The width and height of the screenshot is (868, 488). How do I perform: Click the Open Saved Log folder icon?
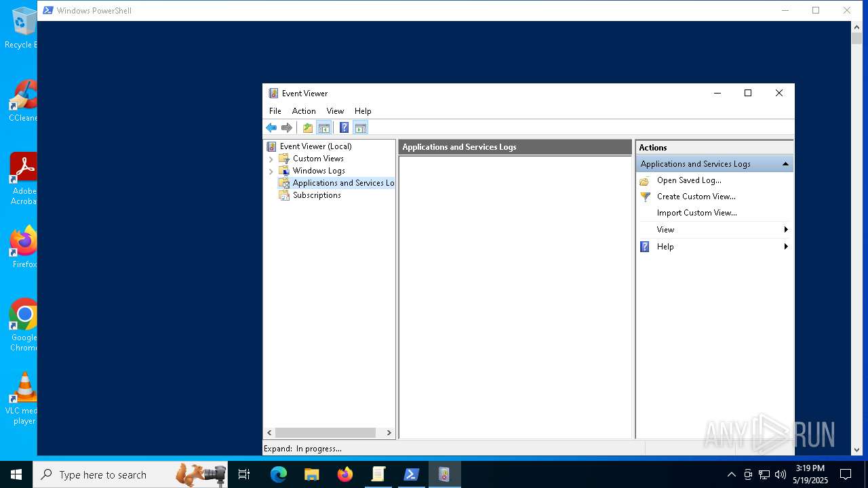click(645, 181)
